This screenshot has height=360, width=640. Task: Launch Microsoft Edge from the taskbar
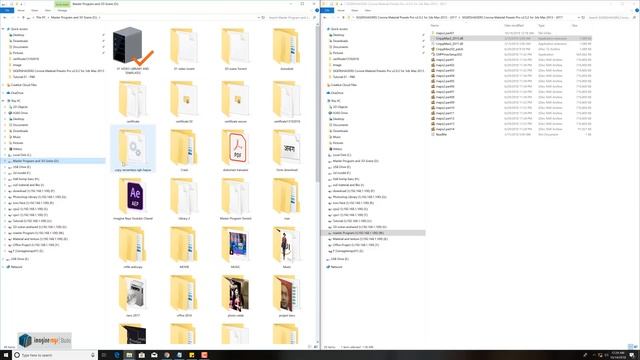117,355
